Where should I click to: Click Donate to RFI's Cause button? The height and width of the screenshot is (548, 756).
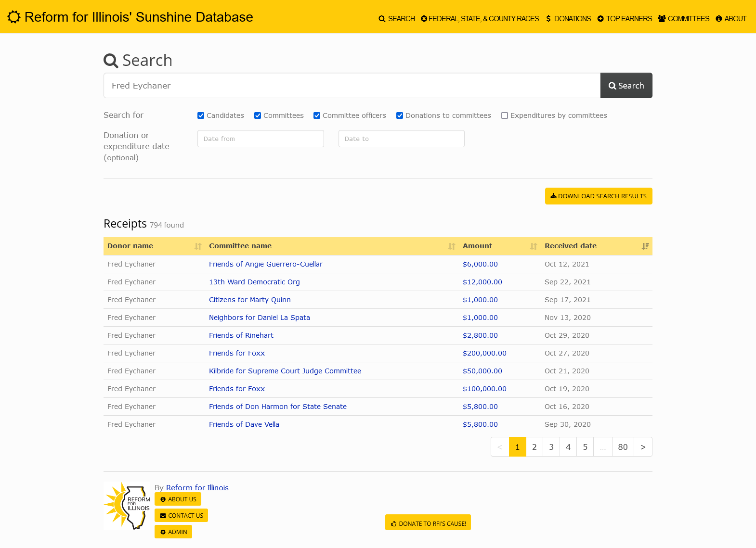(428, 523)
